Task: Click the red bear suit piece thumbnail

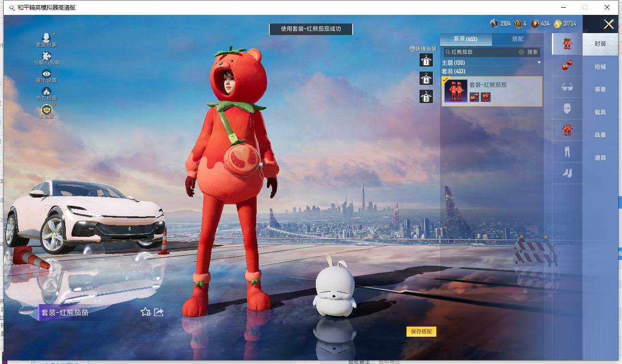Action: (x=486, y=97)
